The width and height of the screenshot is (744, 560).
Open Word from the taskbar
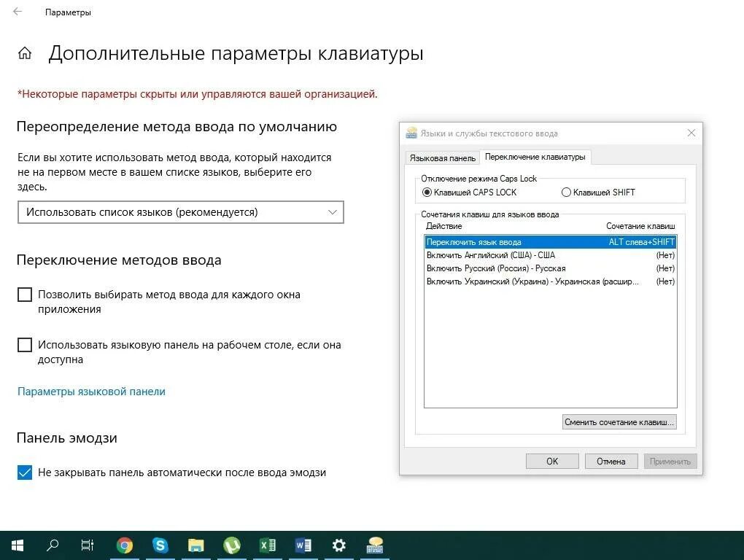click(303, 545)
